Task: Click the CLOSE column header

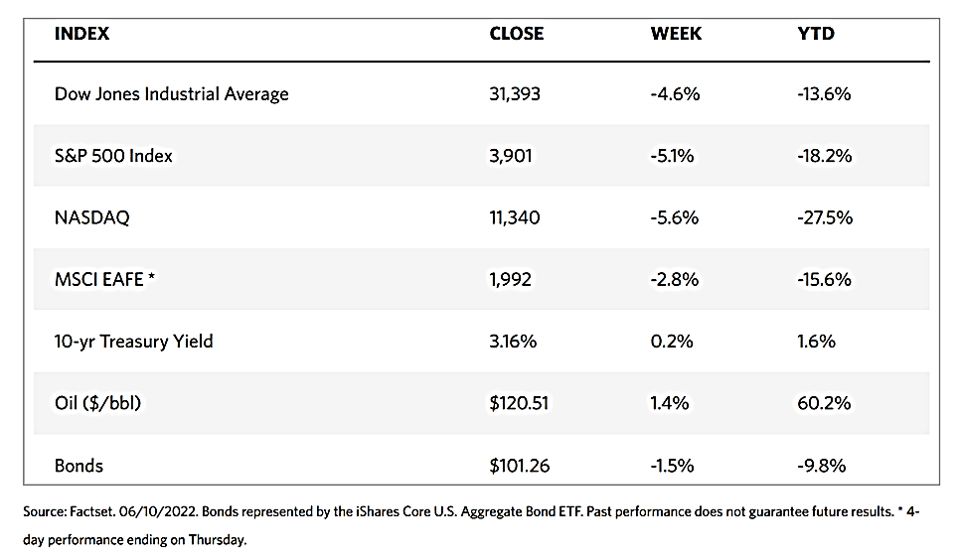Action: [517, 34]
